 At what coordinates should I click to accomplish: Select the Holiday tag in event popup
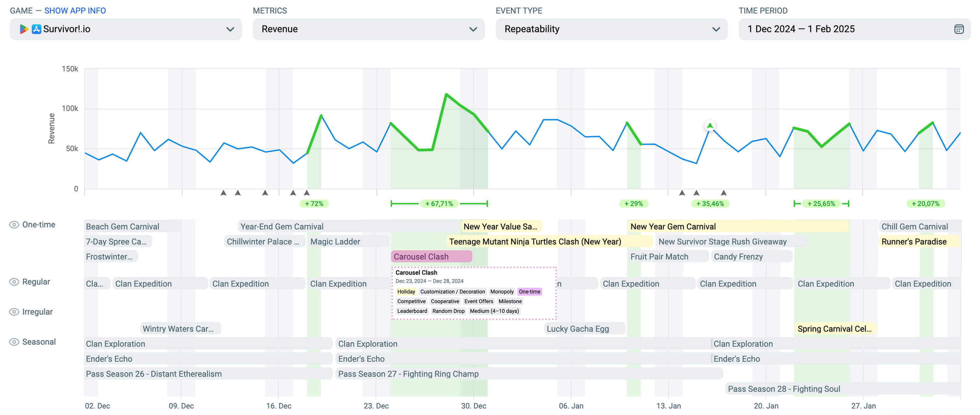click(x=406, y=291)
